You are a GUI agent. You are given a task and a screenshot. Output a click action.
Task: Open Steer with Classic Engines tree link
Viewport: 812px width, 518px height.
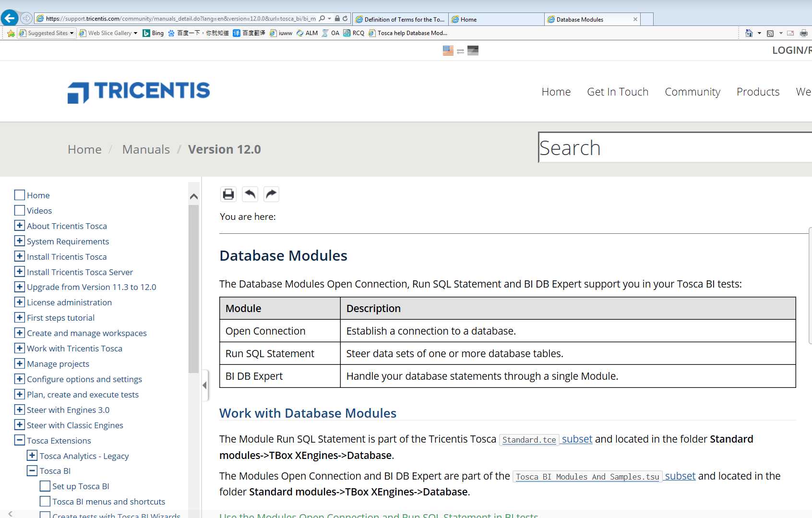(x=75, y=425)
